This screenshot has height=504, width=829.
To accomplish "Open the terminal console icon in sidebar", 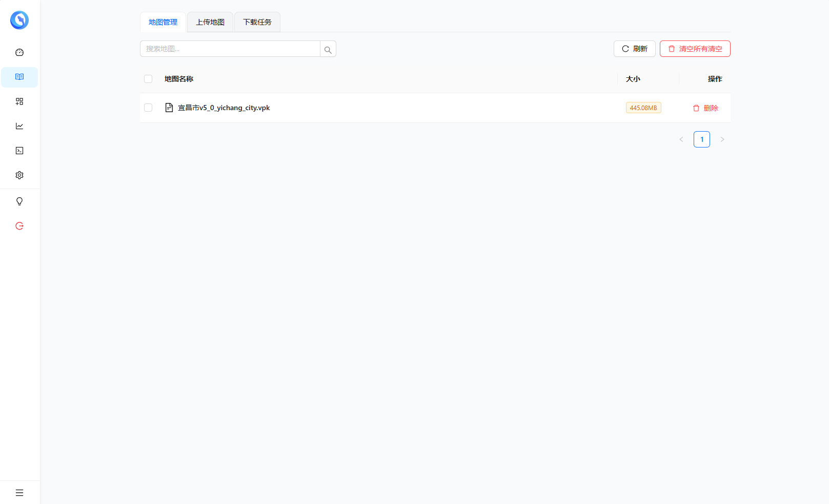I will pyautogui.click(x=19, y=151).
